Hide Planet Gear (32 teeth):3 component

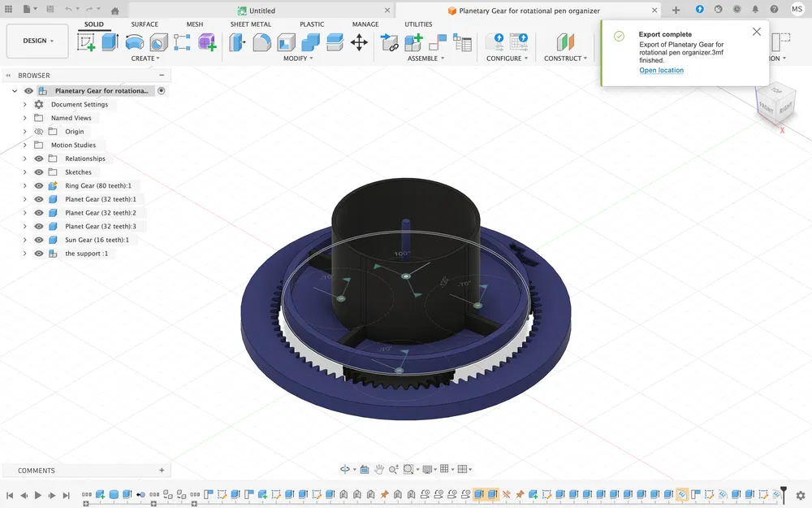(x=39, y=226)
